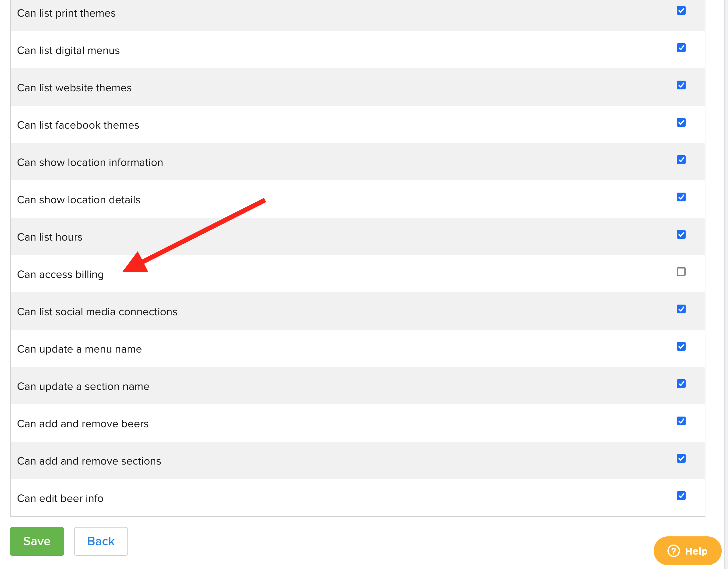Open the orange Help widget
Viewport: 728px width, 569px height.
pyautogui.click(x=687, y=551)
